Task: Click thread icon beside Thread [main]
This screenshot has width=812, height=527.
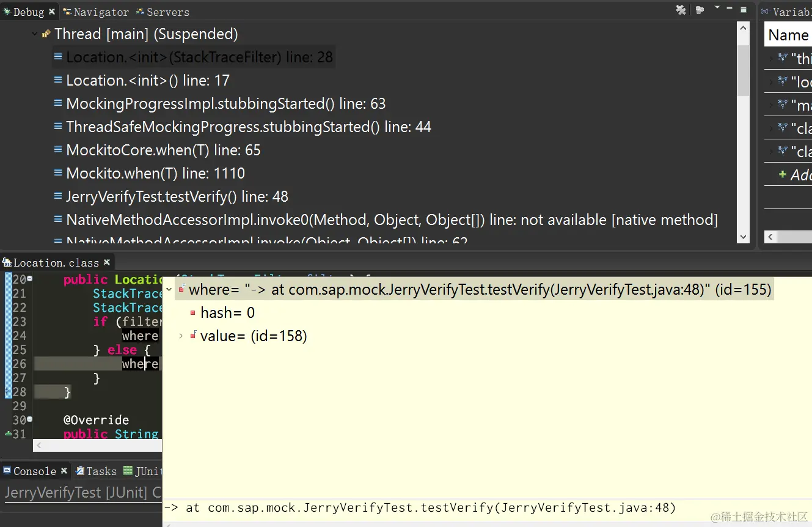Action: tap(46, 34)
